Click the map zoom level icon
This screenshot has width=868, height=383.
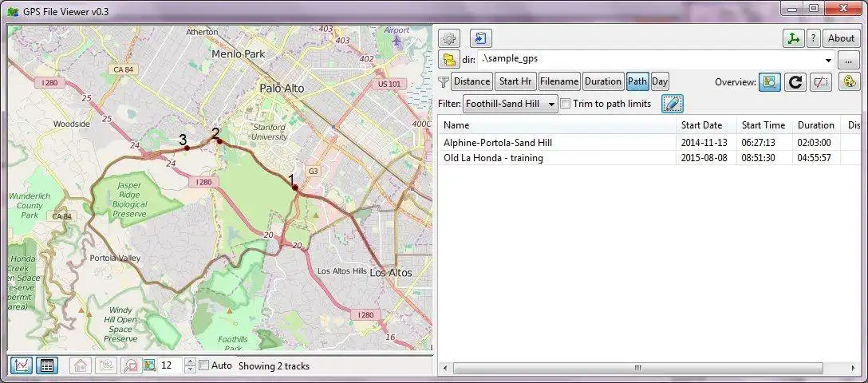[x=149, y=365]
